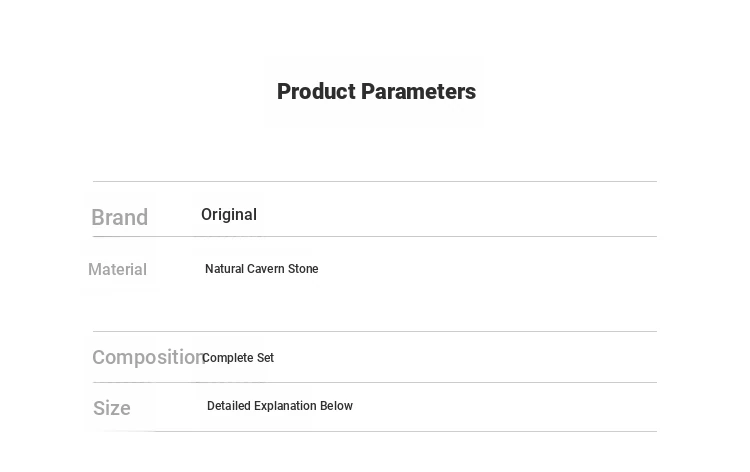The width and height of the screenshot is (750, 472).
Task: Select the Composition row label
Action: pos(149,357)
